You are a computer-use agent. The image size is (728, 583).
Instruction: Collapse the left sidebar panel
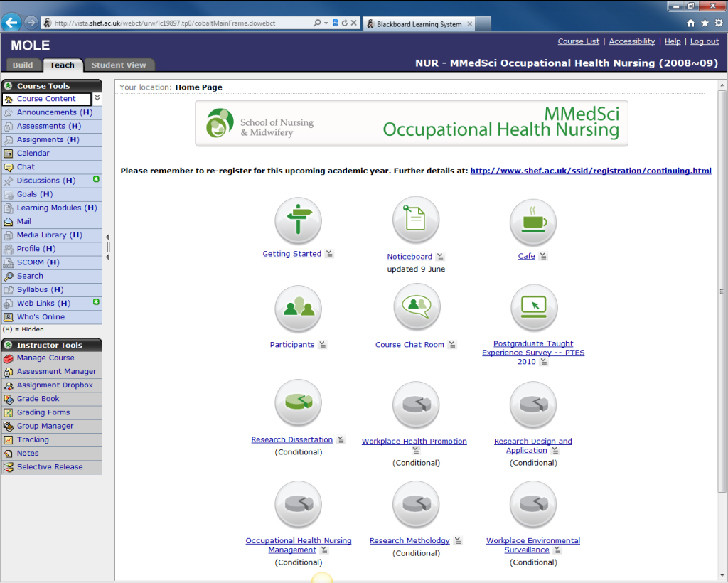point(107,236)
